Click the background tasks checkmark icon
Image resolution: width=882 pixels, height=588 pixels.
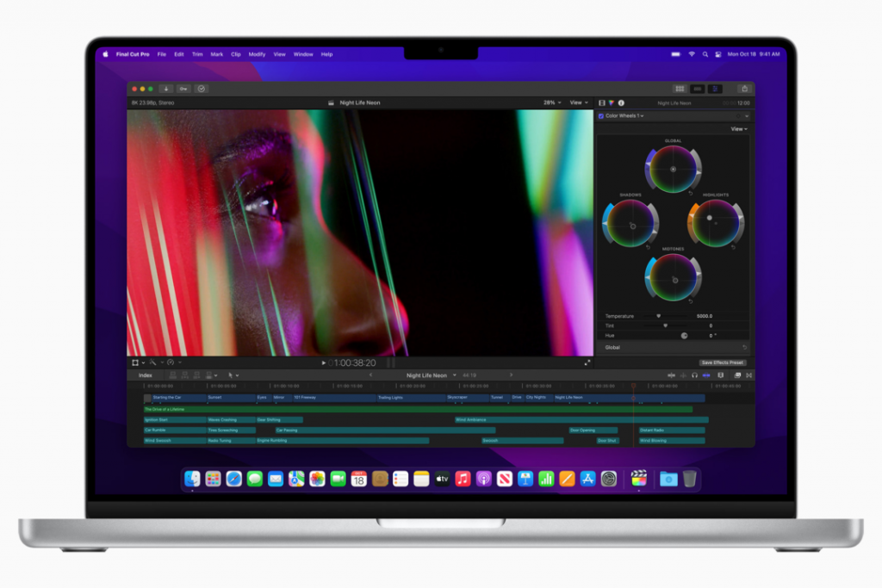[x=201, y=89]
